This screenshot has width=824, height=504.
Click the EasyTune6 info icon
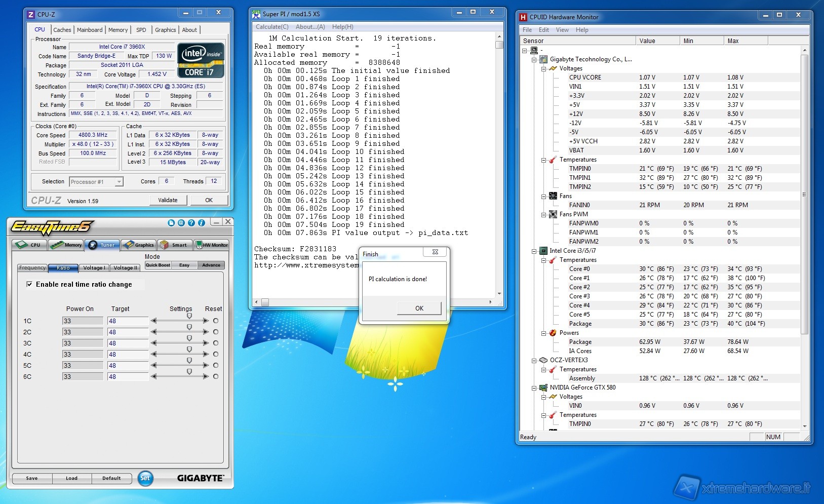pos(202,223)
